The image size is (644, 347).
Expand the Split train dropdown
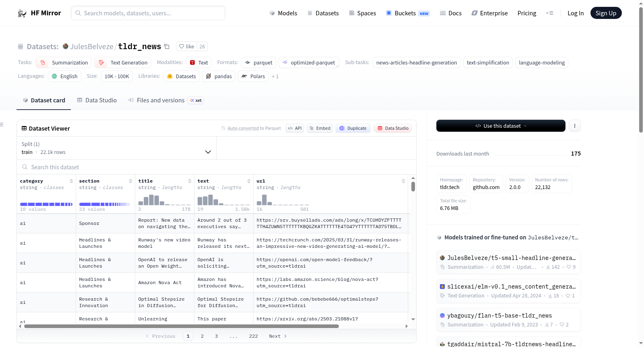(116, 148)
